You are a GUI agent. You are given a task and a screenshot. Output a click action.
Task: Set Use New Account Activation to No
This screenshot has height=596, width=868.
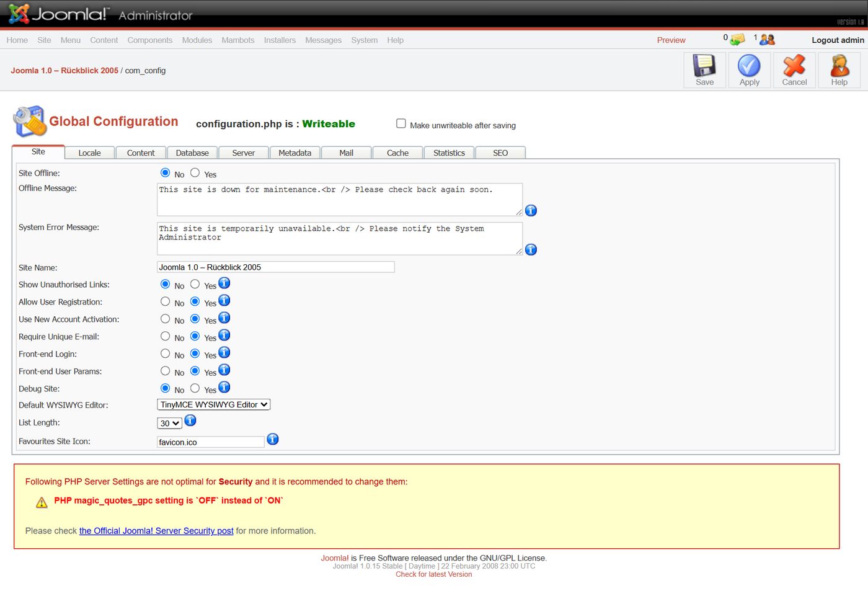(165, 319)
